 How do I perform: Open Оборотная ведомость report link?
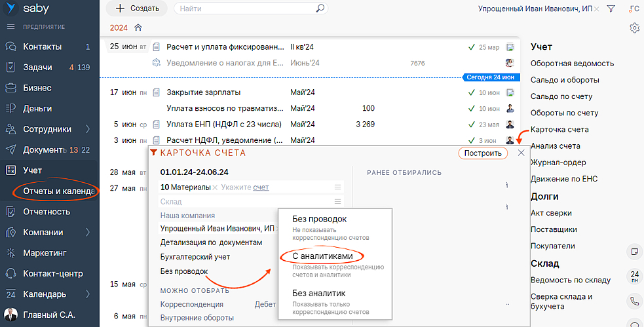[572, 64]
